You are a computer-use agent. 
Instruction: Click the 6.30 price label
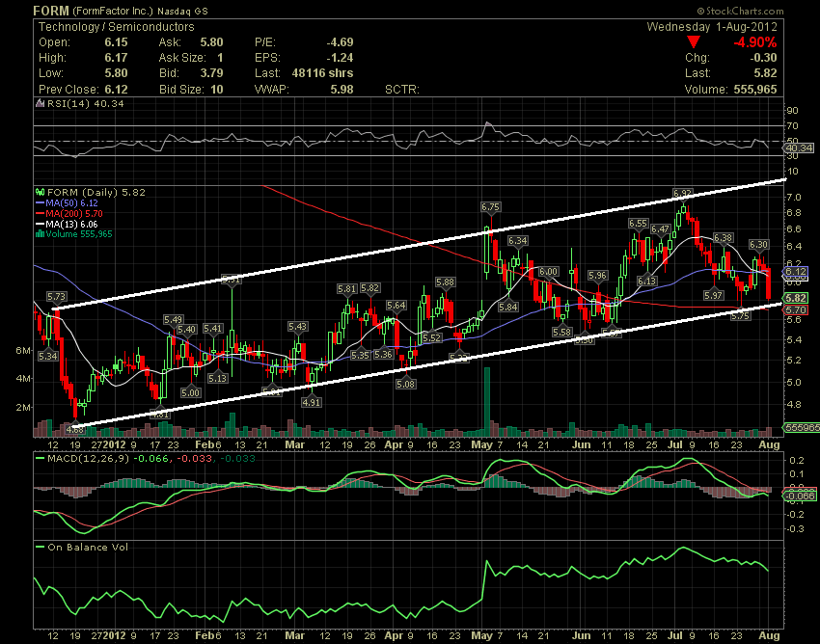(758, 244)
